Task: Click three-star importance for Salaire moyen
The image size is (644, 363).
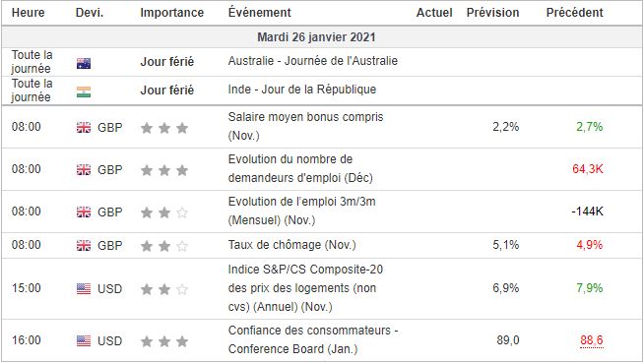Action: 164,128
